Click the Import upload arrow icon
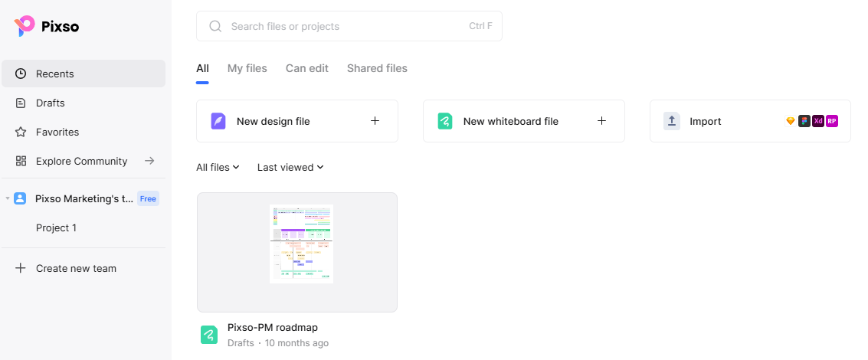Viewport: 868px width, 360px height. pos(671,121)
